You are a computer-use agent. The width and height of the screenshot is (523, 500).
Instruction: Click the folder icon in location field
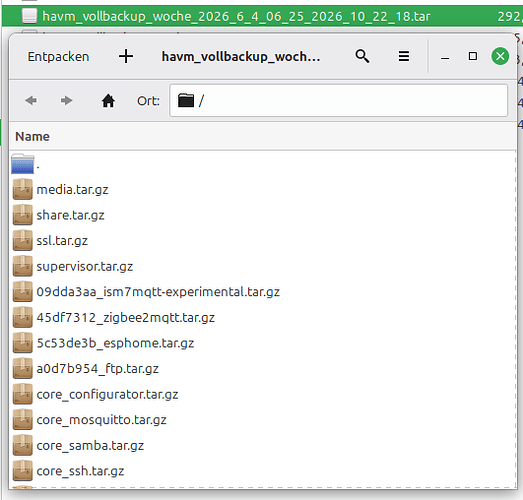(x=186, y=100)
